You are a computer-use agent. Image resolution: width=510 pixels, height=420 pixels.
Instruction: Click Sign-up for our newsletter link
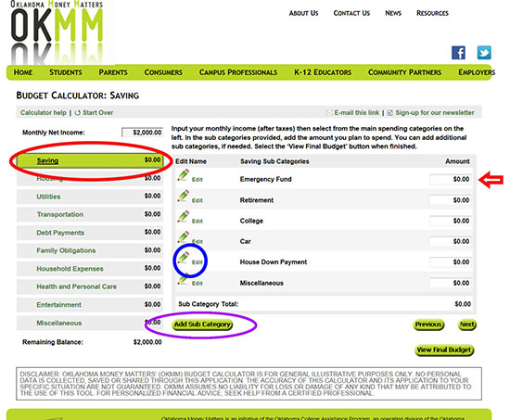(435, 112)
